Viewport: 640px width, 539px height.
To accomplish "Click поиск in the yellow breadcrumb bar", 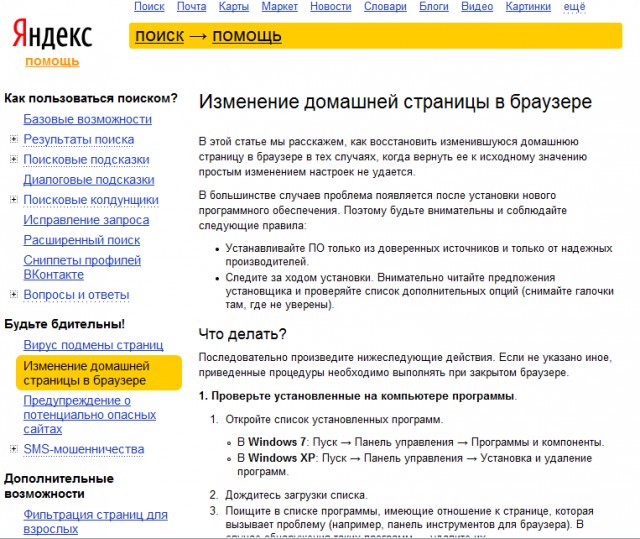I will pos(160,36).
